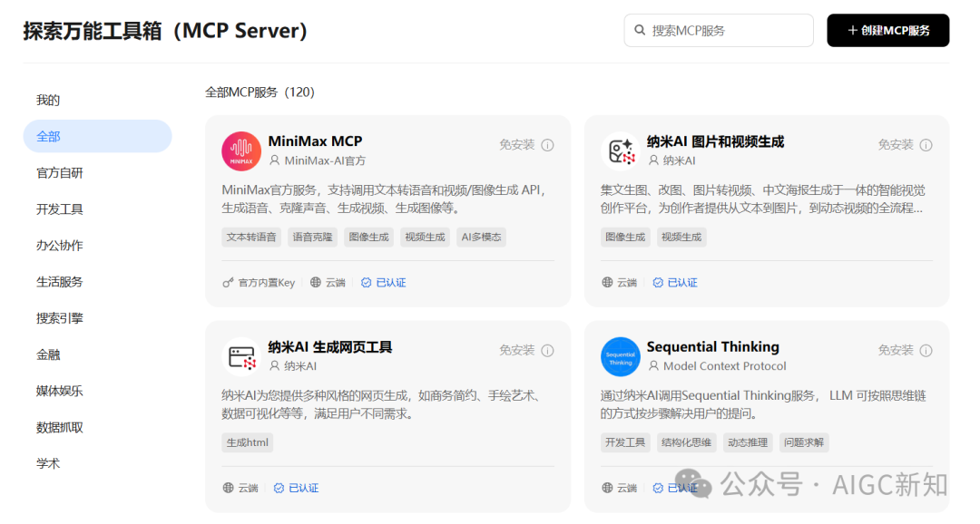
Task: Click the key icon next to 官方内置Key
Action: coord(228,282)
